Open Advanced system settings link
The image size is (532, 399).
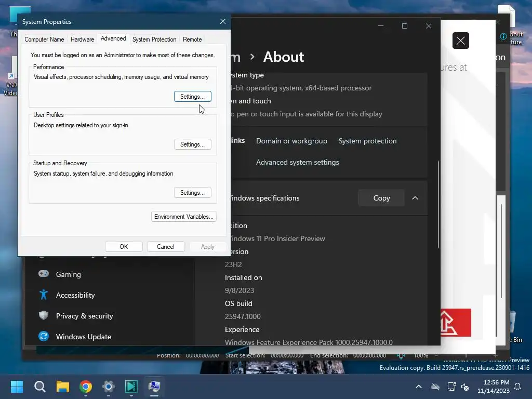297,162
